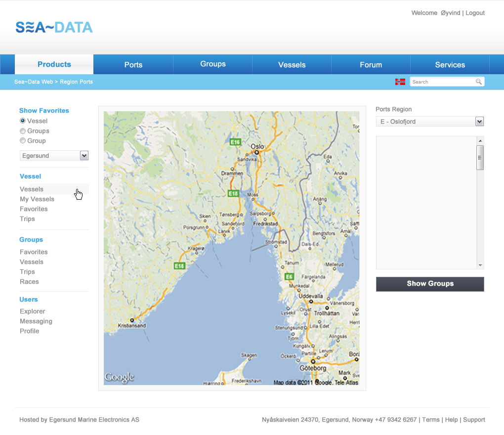
Task: Click into the Search input field
Action: click(442, 82)
